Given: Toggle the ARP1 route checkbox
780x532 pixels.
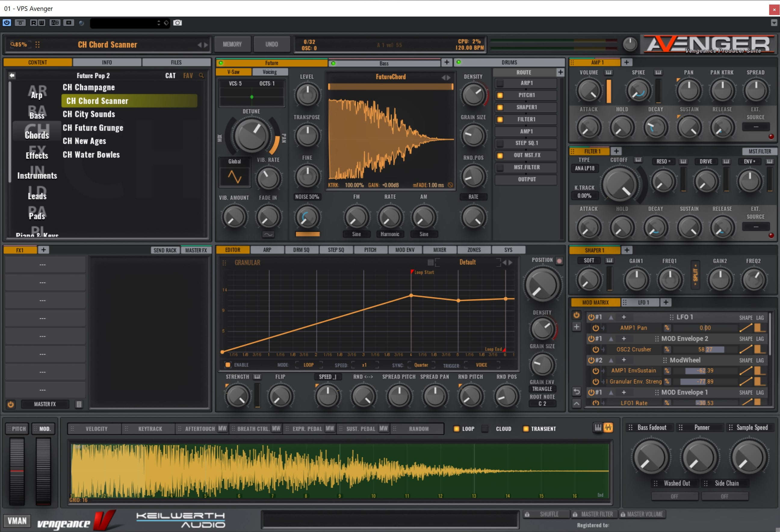Looking at the screenshot, I should [500, 83].
